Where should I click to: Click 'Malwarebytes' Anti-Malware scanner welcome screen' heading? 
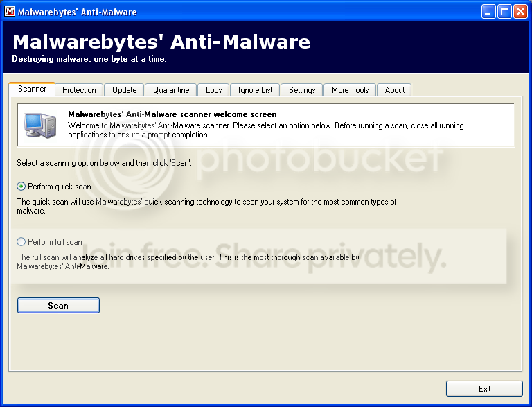pyautogui.click(x=172, y=114)
